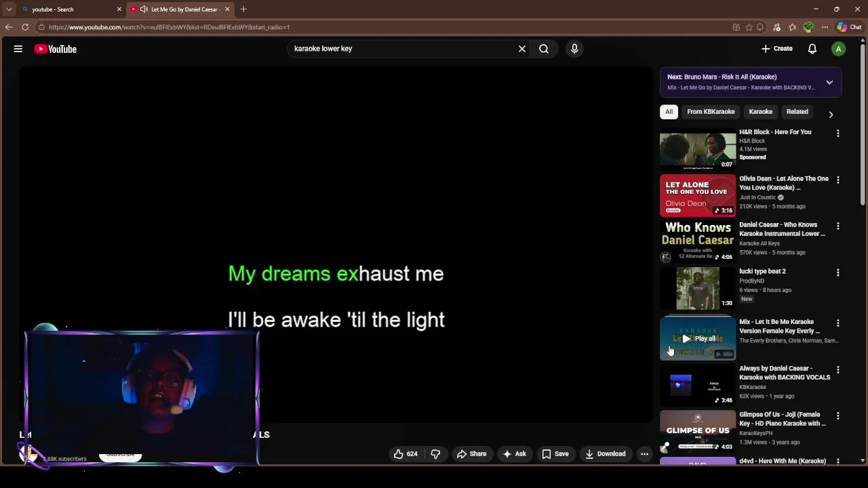Open Glimpse Of Us thumbnail

(698, 431)
